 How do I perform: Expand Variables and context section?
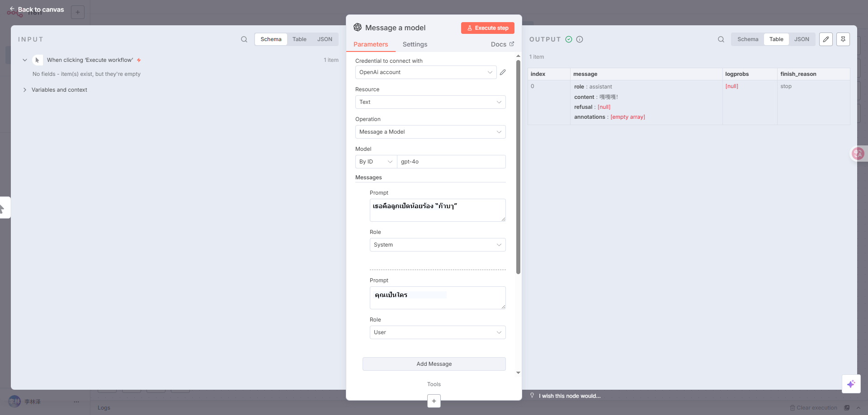click(x=59, y=90)
